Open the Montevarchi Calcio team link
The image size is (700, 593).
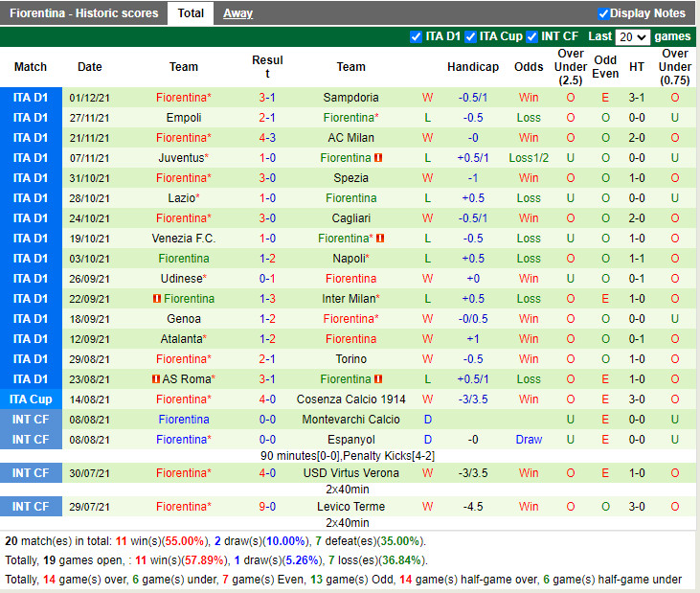pos(350,420)
